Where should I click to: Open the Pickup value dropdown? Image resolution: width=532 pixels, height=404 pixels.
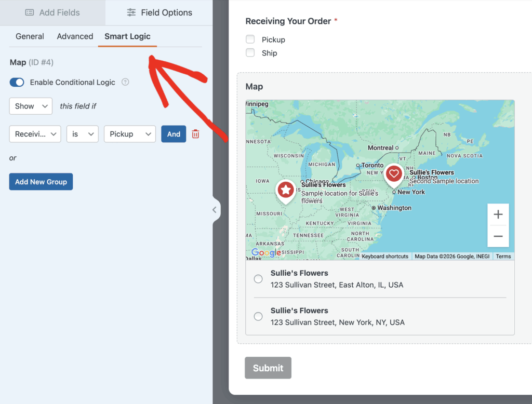tap(129, 134)
